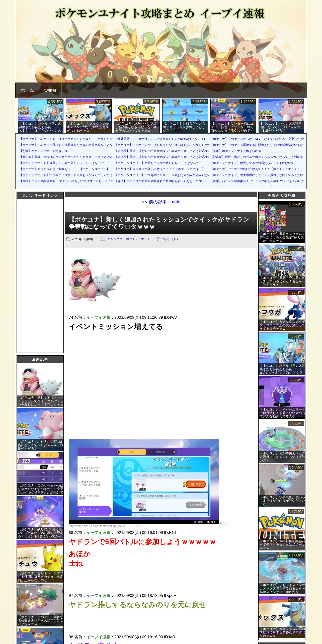The width and height of the screenshot is (322, 644).
Task: Open the ホーム menu item
Action: [27, 90]
